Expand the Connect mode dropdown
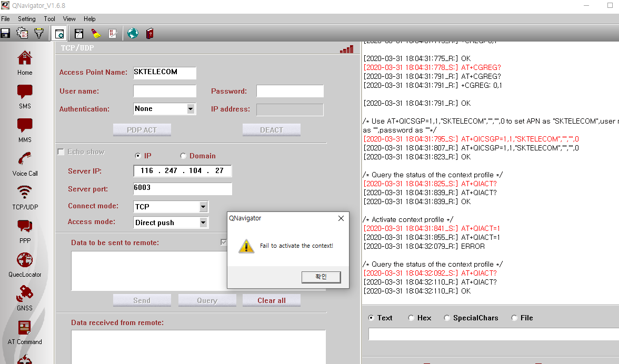 point(202,206)
